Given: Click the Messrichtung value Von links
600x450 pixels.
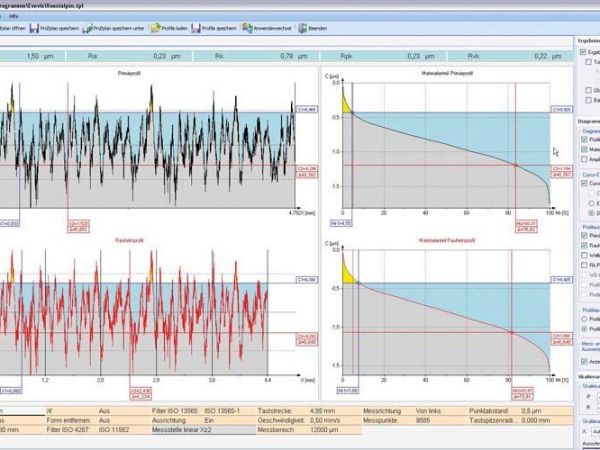Looking at the screenshot, I should point(428,411).
